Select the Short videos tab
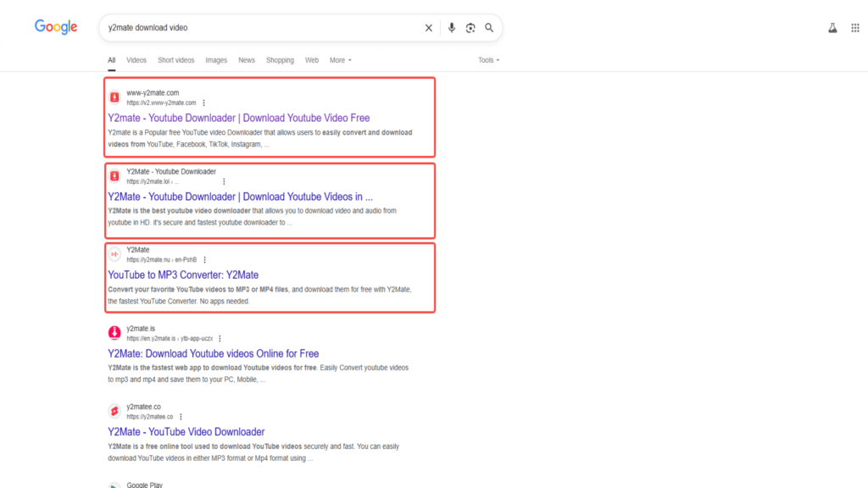This screenshot has width=868, height=488. click(175, 60)
